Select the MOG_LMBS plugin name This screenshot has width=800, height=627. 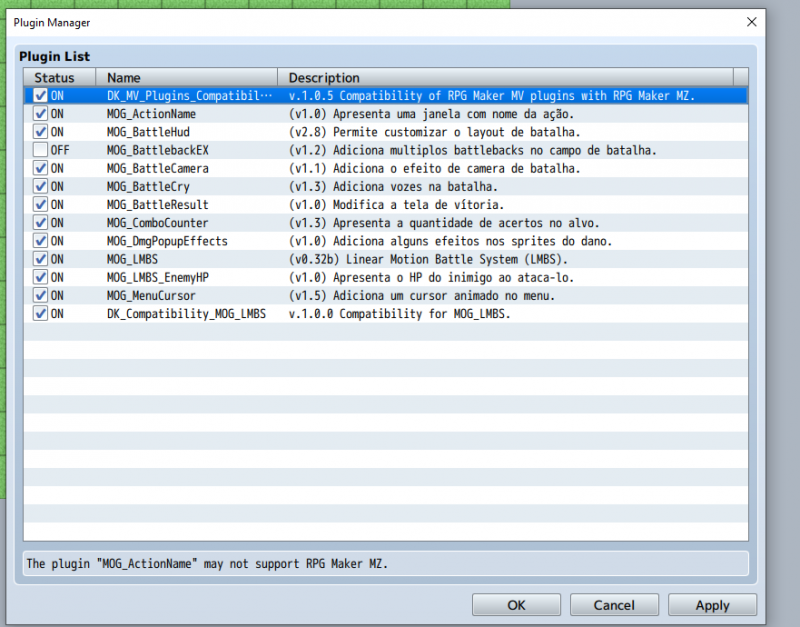point(132,259)
